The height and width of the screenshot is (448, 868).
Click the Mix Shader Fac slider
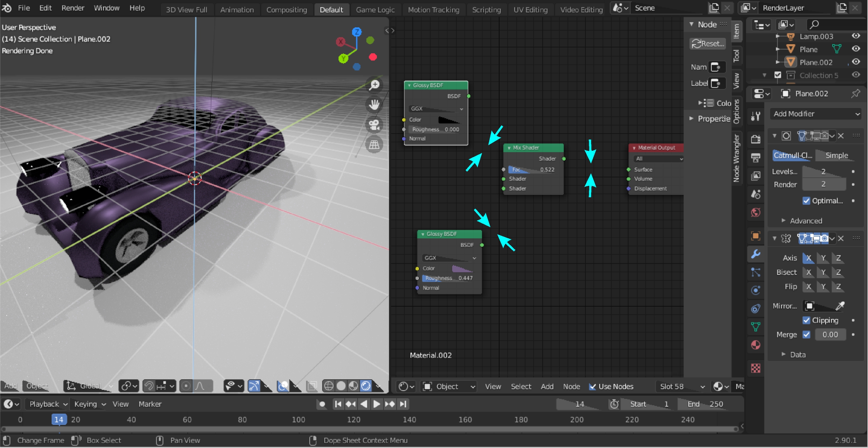pyautogui.click(x=532, y=170)
